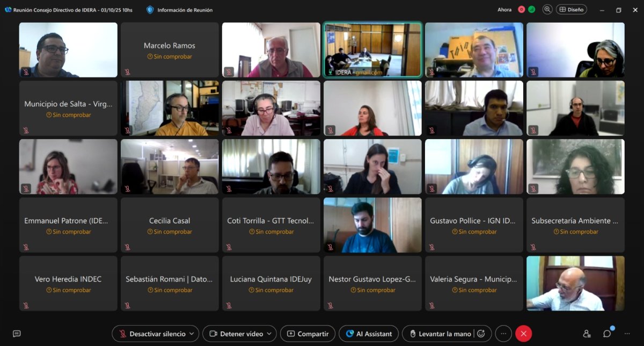Viewport: 644px width, 346px height.
Task: Expand audio options arrow beside Desactivar silencio
Action: coord(193,334)
